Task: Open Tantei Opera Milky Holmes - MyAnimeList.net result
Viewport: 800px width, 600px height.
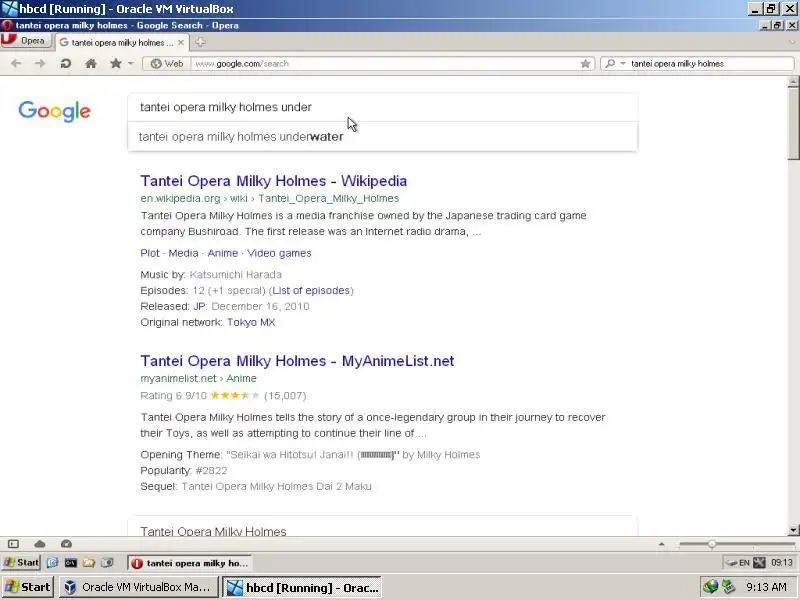Action: click(x=297, y=361)
